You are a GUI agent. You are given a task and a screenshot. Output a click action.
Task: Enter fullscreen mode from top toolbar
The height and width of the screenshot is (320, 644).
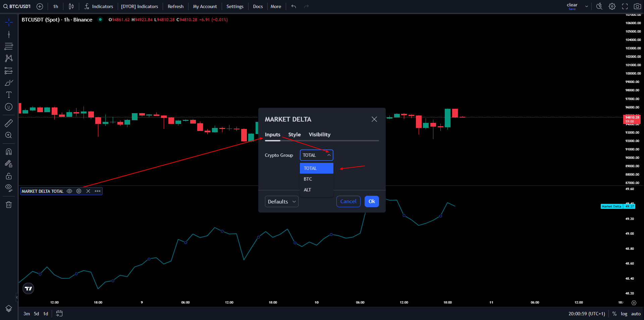coord(625,6)
